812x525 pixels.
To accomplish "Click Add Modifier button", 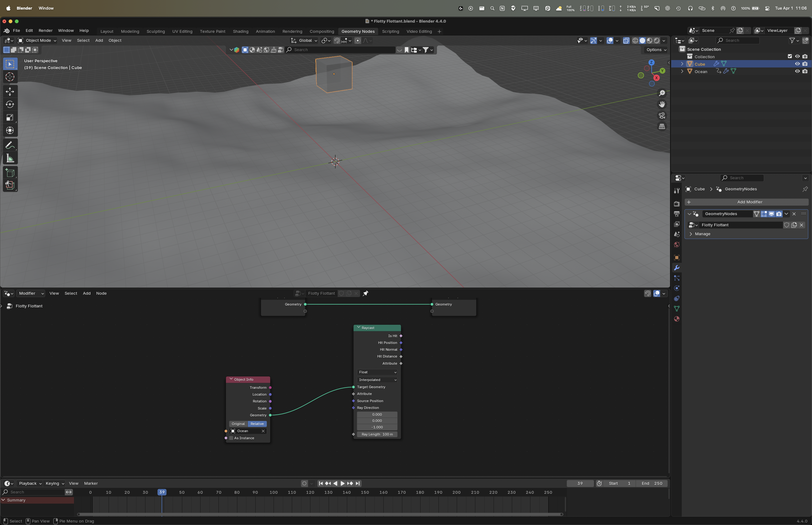I will coord(746,202).
